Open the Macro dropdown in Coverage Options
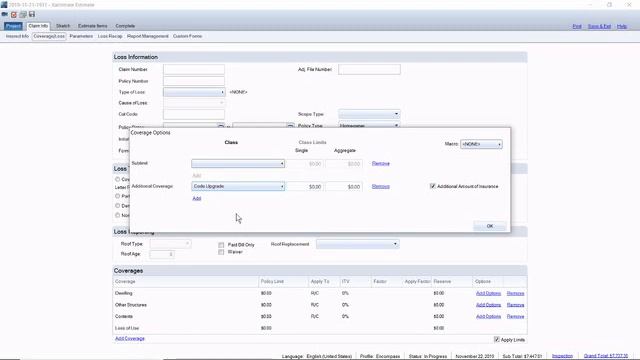Screen dimensions: 640x360 [x=481, y=144]
